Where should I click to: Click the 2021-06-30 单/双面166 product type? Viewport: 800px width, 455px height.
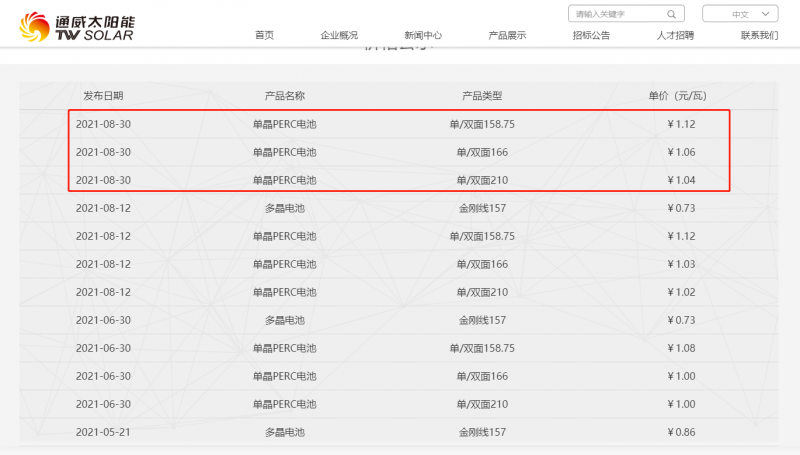(482, 376)
